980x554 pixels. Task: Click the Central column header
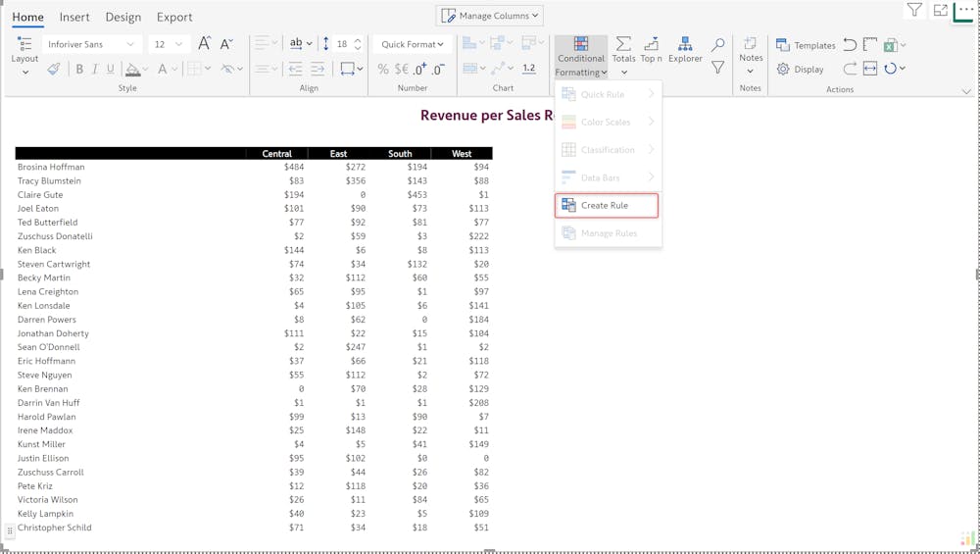277,153
